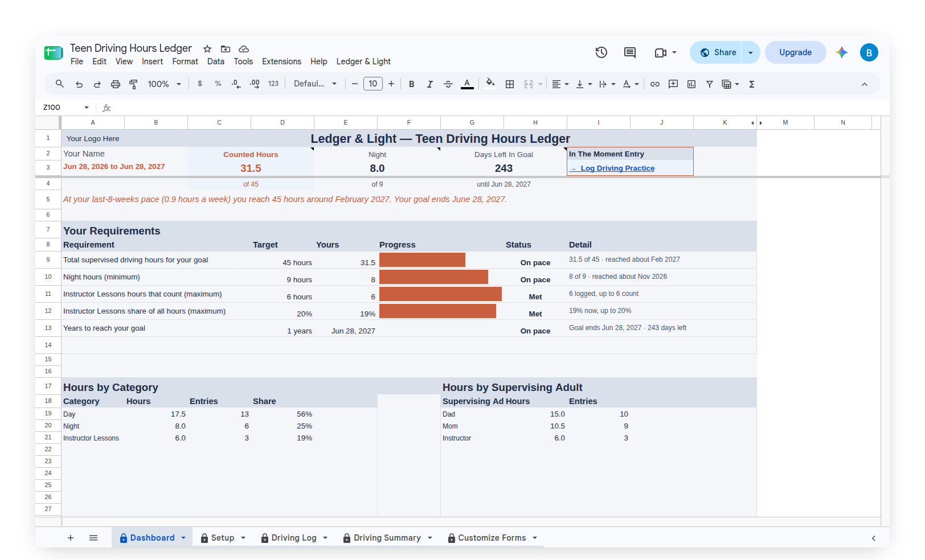The height and width of the screenshot is (560, 925).
Task: Open the borders grid icon
Action: pyautogui.click(x=510, y=84)
